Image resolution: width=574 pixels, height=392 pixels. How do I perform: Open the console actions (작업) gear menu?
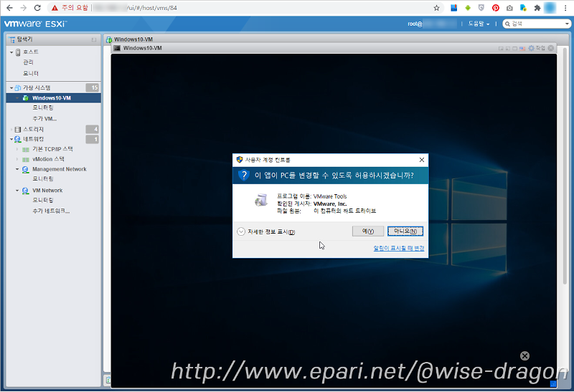point(536,48)
